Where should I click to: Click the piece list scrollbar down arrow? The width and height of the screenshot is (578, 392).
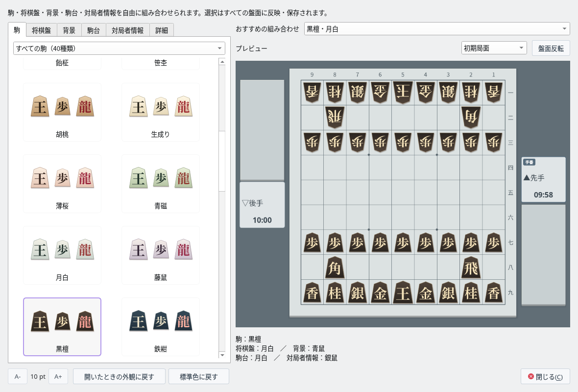click(222, 355)
